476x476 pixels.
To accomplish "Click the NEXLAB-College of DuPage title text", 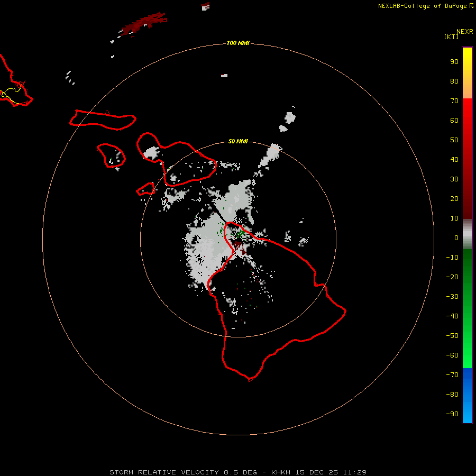I will coord(422,6).
